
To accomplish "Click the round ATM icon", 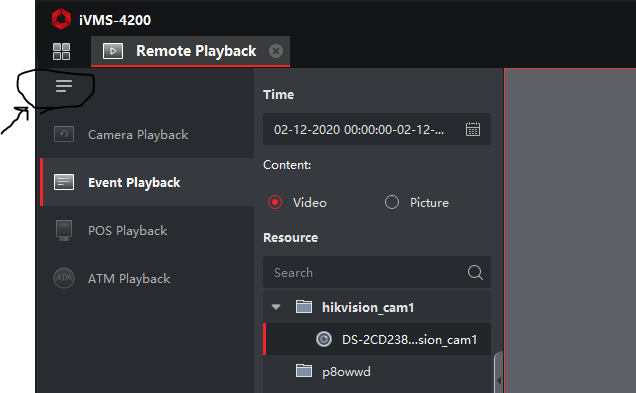I will click(x=64, y=278).
